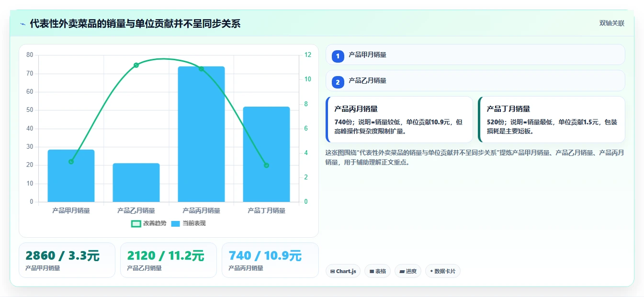Click the trend line point on 产品甲月销量
Viewport: 644px width, 297px height.
[71, 162]
